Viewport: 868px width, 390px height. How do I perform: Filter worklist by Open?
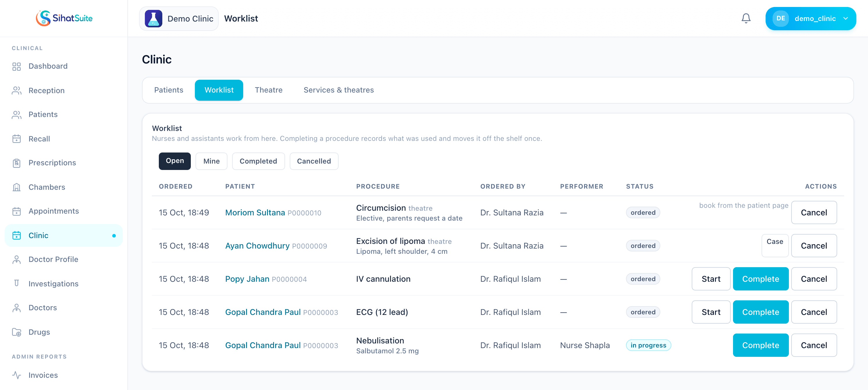[175, 161]
